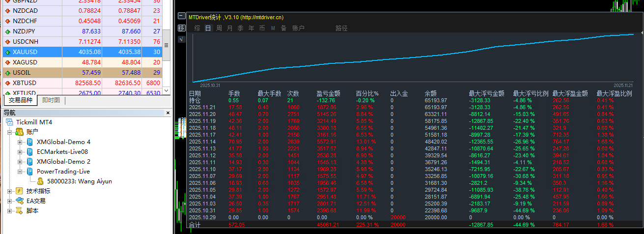Switch to the 即时图 tab
644x234 pixels.
coord(51,100)
